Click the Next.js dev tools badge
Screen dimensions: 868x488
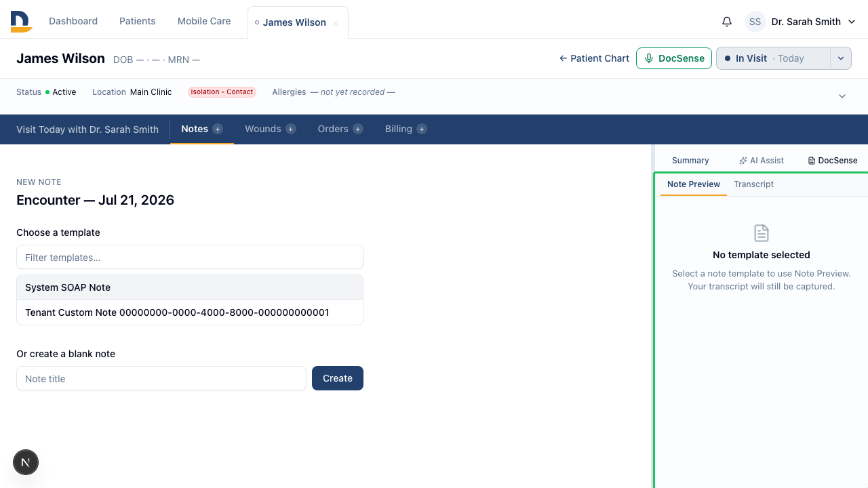coord(26,462)
